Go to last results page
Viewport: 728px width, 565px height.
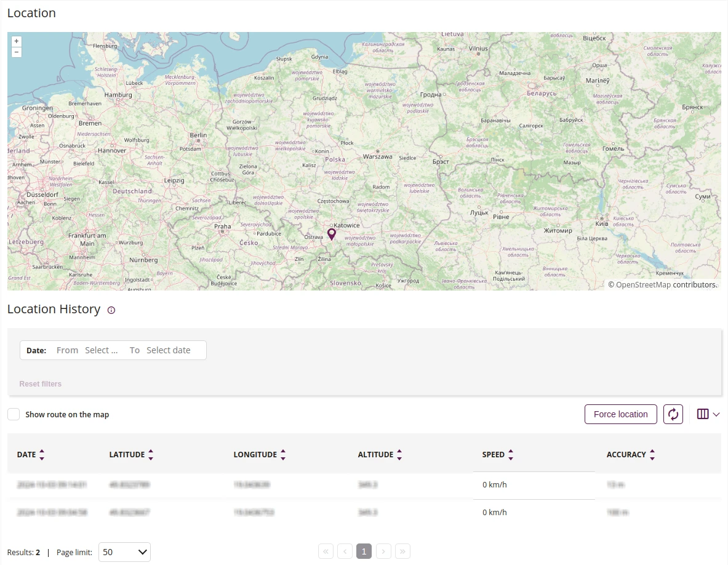tap(402, 551)
